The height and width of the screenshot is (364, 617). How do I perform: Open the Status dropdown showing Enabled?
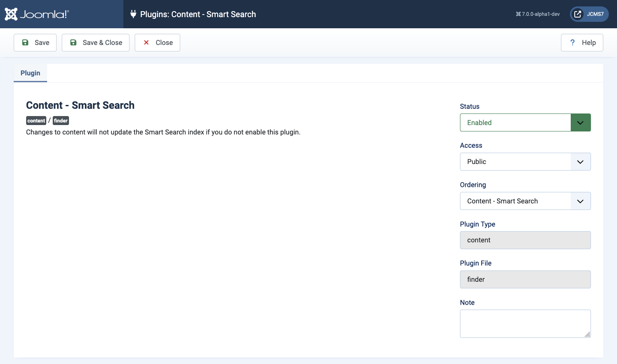pyautogui.click(x=525, y=122)
